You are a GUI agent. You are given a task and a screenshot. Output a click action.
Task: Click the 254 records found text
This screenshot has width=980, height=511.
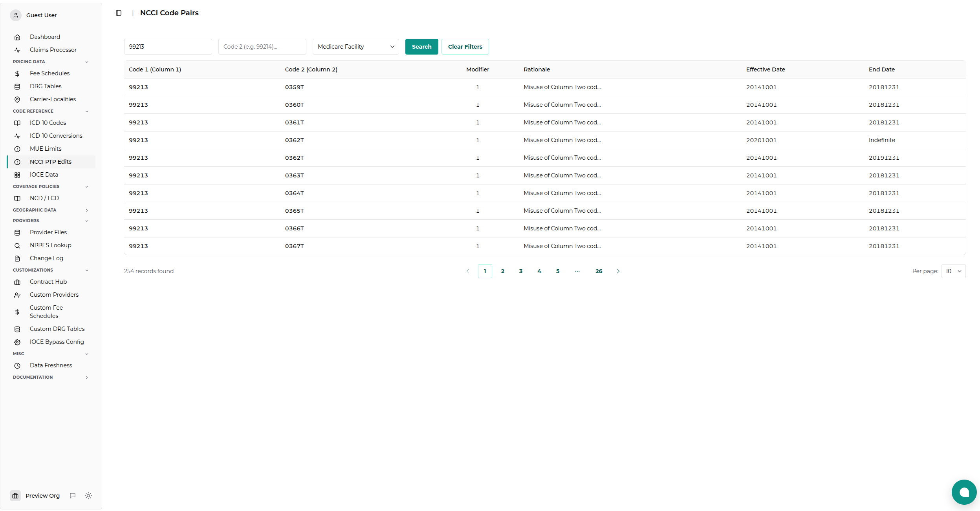(x=148, y=271)
